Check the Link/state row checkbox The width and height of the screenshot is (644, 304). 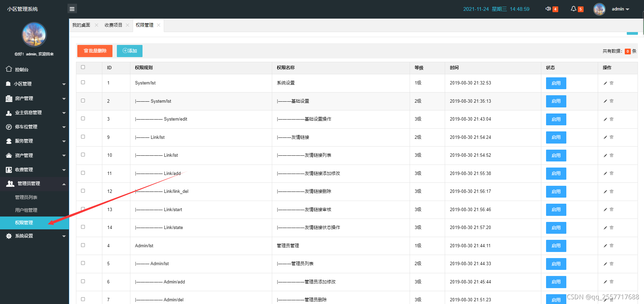(83, 227)
